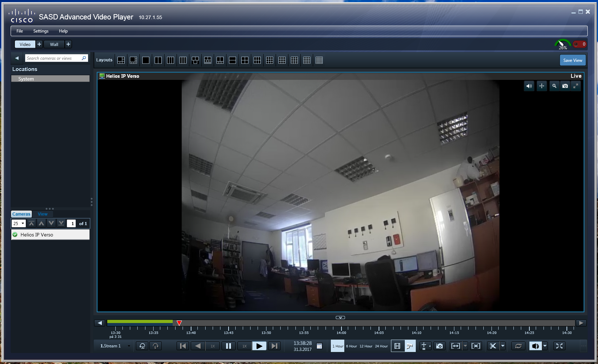Skip to the beginning of recording
The image size is (598, 364).
point(183,346)
